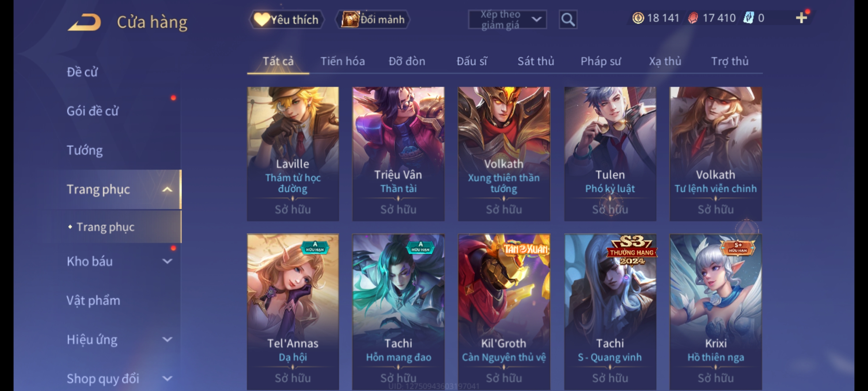Image resolution: width=868 pixels, height=391 pixels.
Task: Tap the red ruby currency icon
Action: point(693,18)
